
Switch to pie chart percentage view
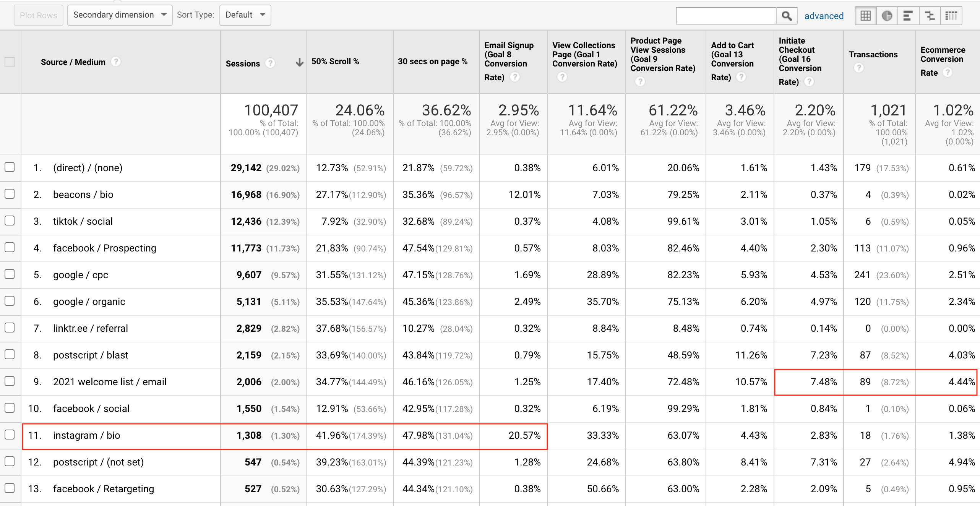click(x=887, y=16)
